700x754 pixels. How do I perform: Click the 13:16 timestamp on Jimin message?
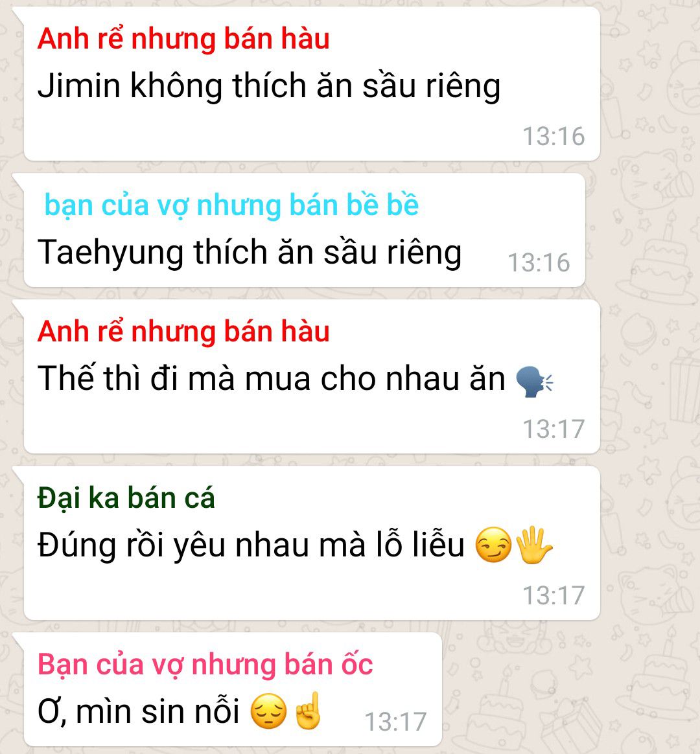coord(554,137)
